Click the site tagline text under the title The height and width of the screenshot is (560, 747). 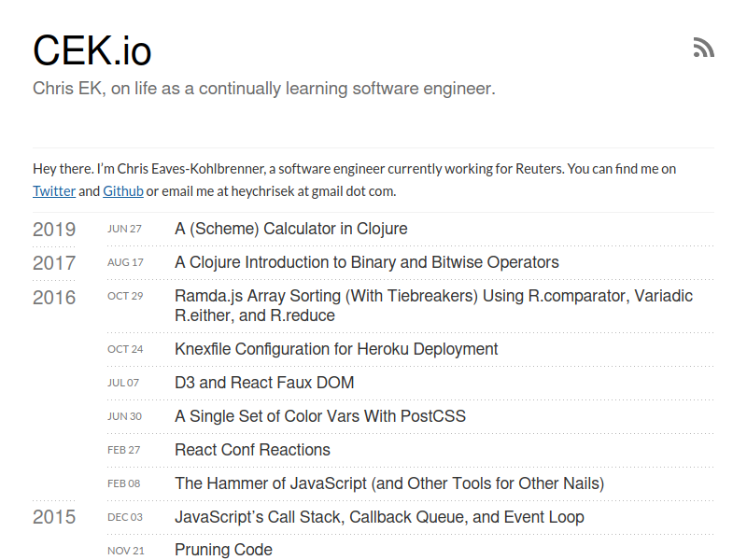click(x=264, y=89)
